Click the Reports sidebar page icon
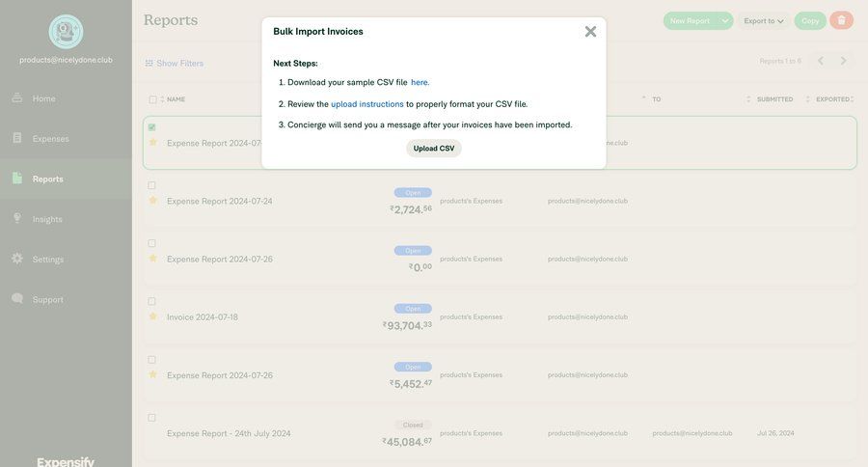 (x=17, y=178)
